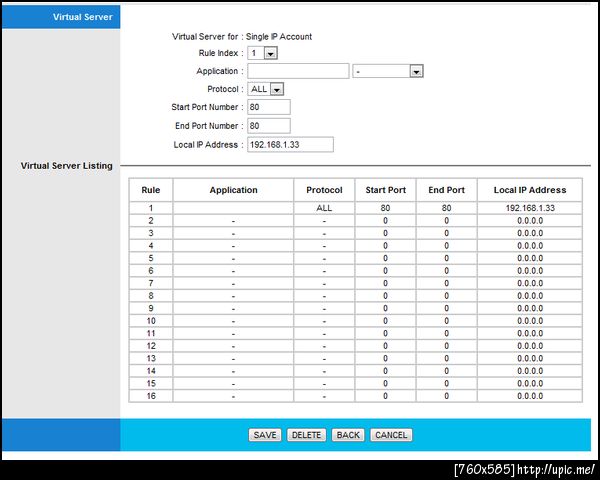Select the Virtual Server sidebar heading
The height and width of the screenshot is (480, 600).
tap(83, 17)
